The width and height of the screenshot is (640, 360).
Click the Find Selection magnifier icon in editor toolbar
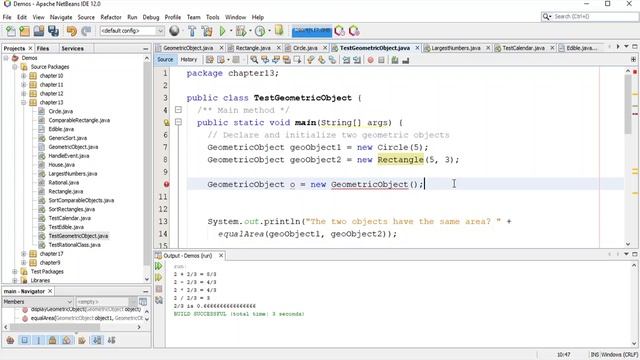pyautogui.click(x=254, y=60)
